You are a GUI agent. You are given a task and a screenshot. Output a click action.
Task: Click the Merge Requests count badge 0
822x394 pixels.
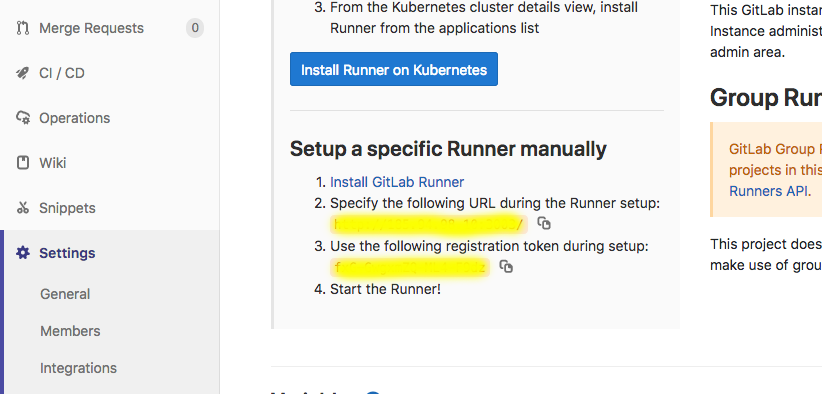tap(195, 28)
